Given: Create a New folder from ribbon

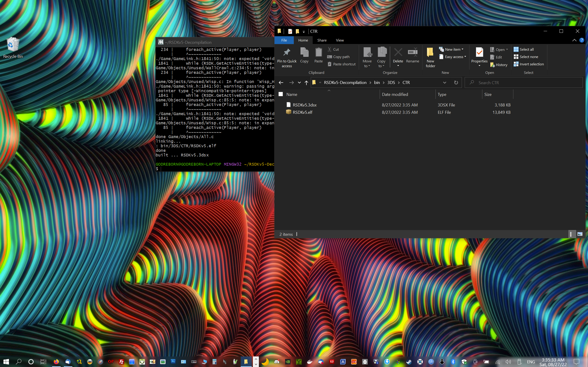Looking at the screenshot, I should 430,57.
